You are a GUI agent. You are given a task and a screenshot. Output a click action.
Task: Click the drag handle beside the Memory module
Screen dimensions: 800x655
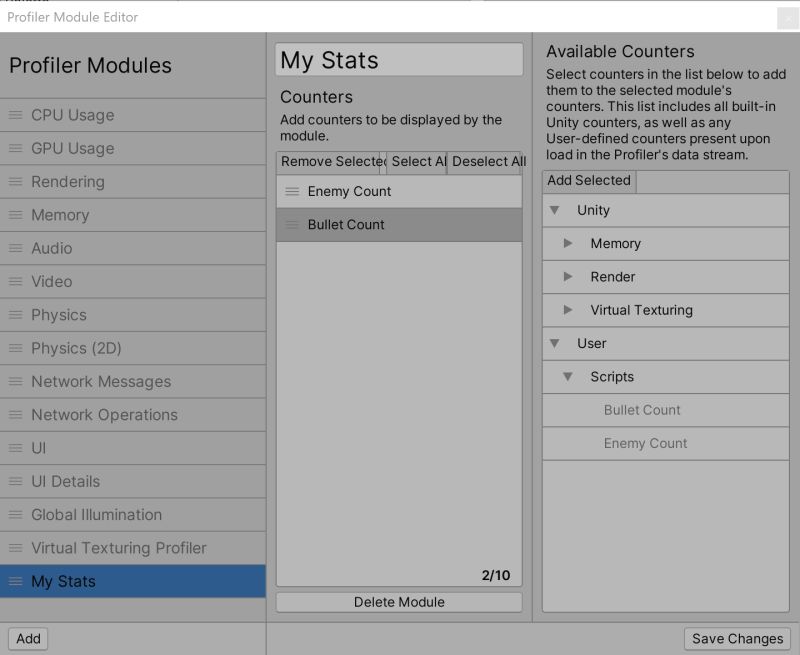click(15, 215)
